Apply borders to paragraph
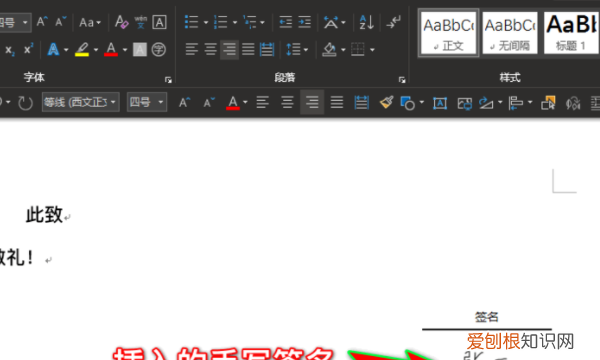 coord(358,50)
